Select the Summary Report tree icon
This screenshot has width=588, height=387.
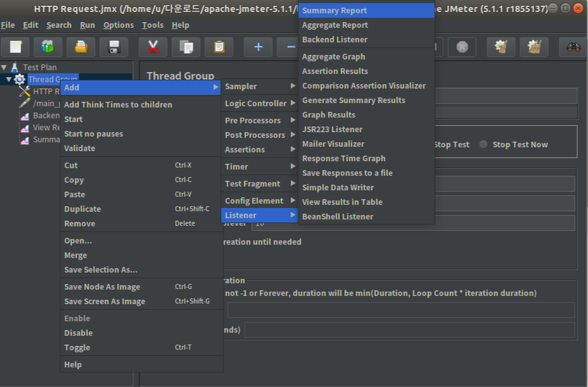pyautogui.click(x=25, y=140)
